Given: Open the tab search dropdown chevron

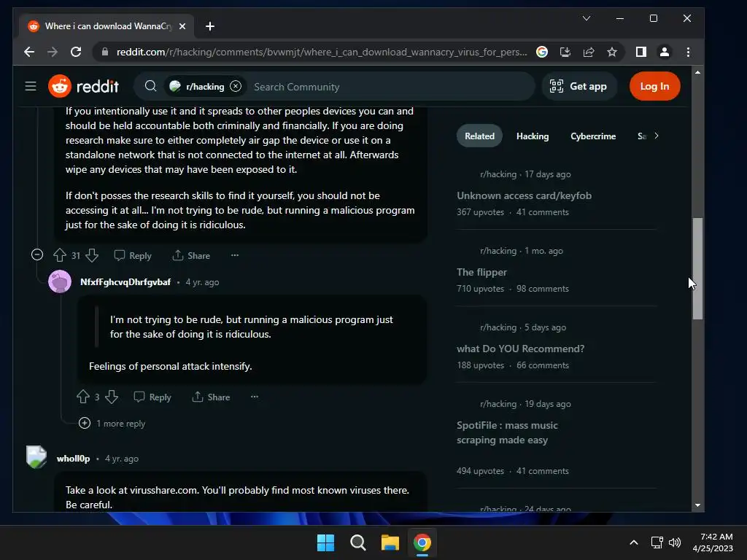Looking at the screenshot, I should (587, 18).
